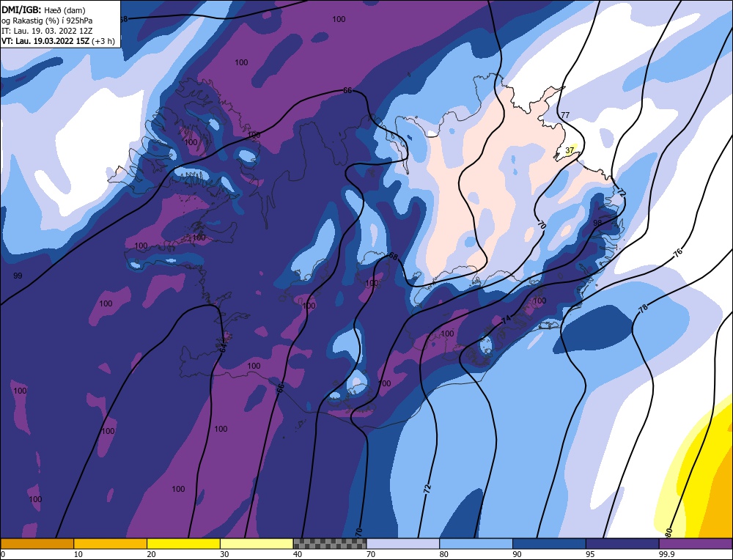Image resolution: width=733 pixels, height=560 pixels.
Task: Click the "99" humidity value label
Action: 18,276
